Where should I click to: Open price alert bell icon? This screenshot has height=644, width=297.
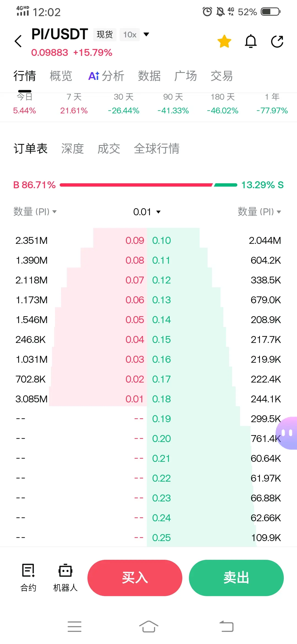coord(251,41)
